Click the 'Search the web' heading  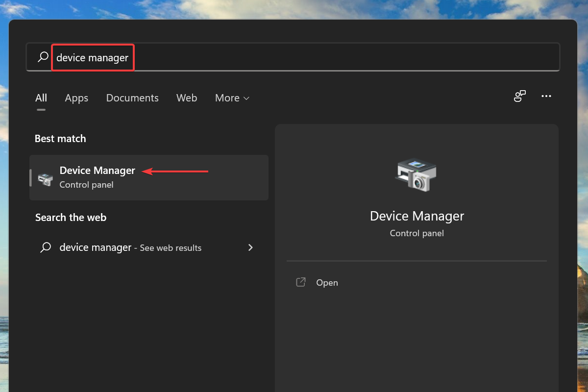(71, 218)
